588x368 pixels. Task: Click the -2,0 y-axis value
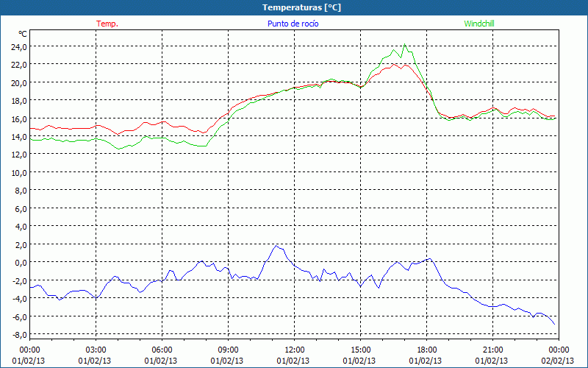click(x=20, y=280)
